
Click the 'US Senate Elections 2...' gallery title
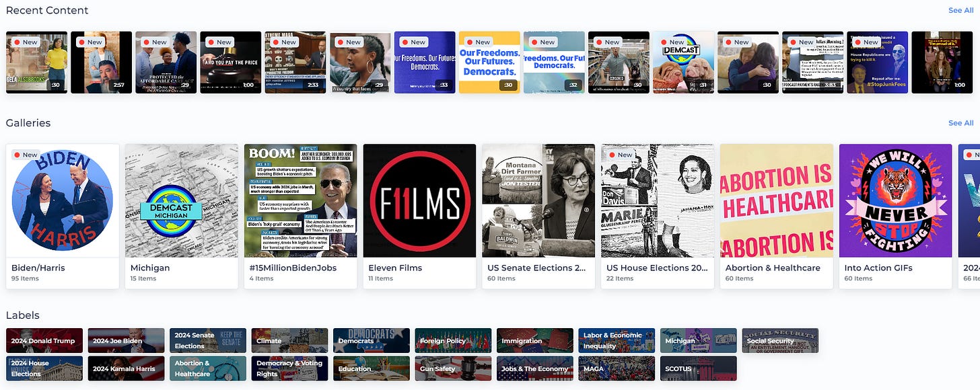536,268
